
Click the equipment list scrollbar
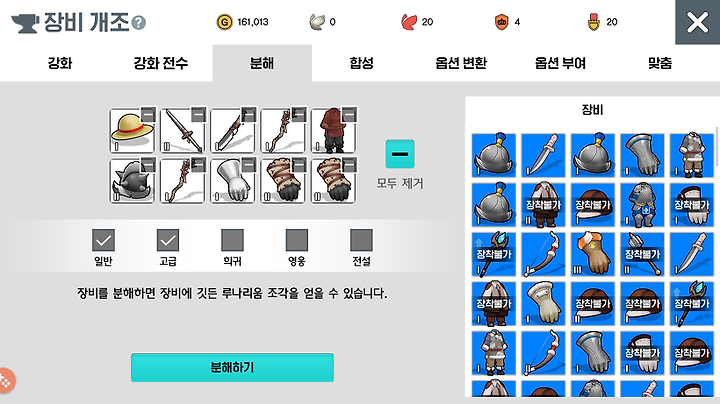click(x=717, y=147)
